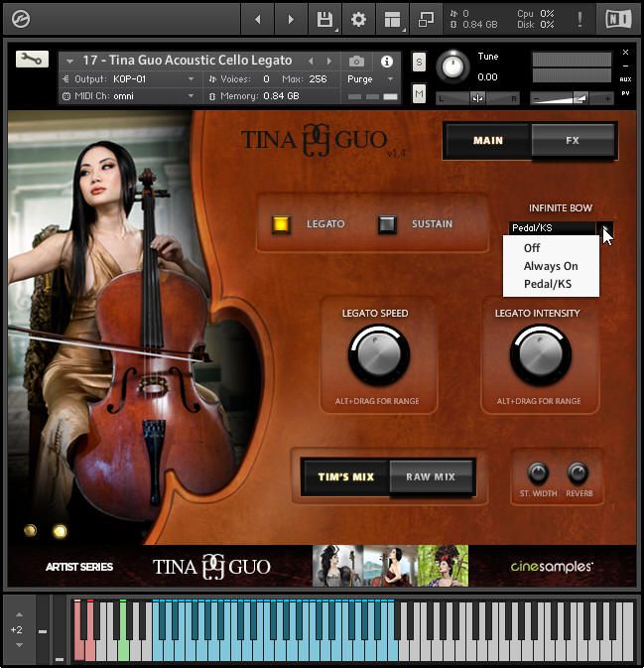Click the dim gold dot indicator
644x668 pixels.
tap(30, 530)
